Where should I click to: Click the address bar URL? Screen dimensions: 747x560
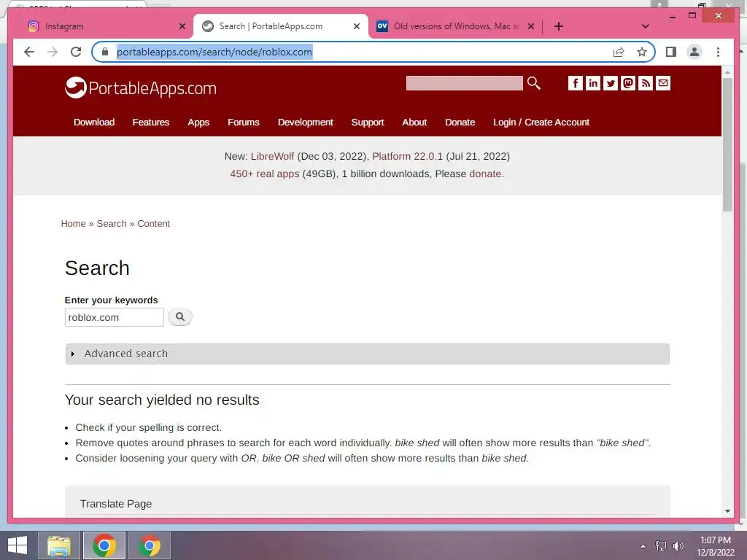coord(214,52)
